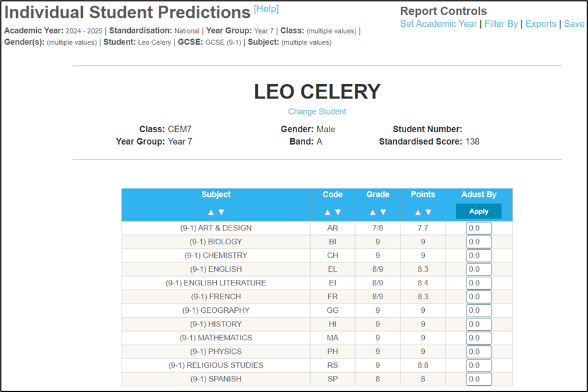Focus the adjust field for Art & Design
Image resolution: width=588 pixels, height=392 pixels.
pyautogui.click(x=478, y=228)
